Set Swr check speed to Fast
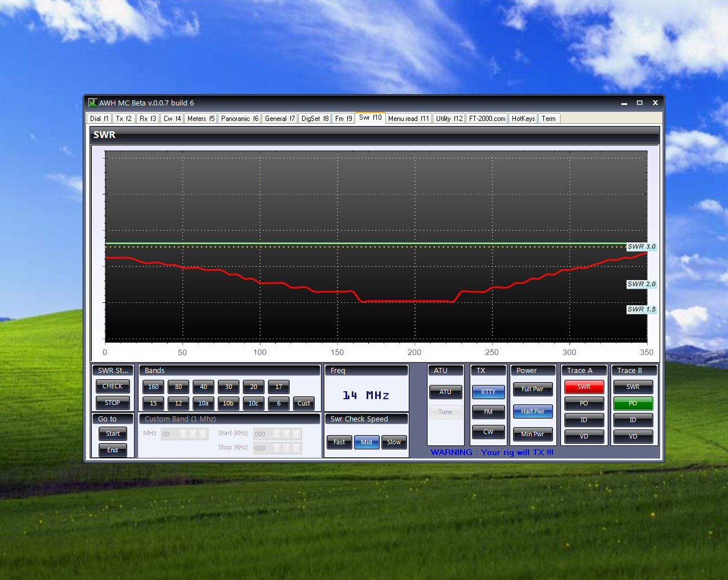Screen dimensions: 728x580 [339, 442]
